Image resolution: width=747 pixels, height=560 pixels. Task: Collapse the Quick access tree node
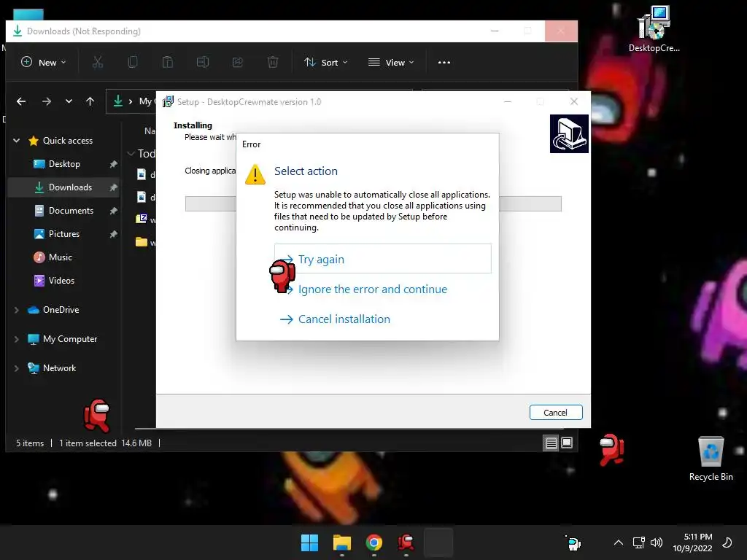coord(17,141)
